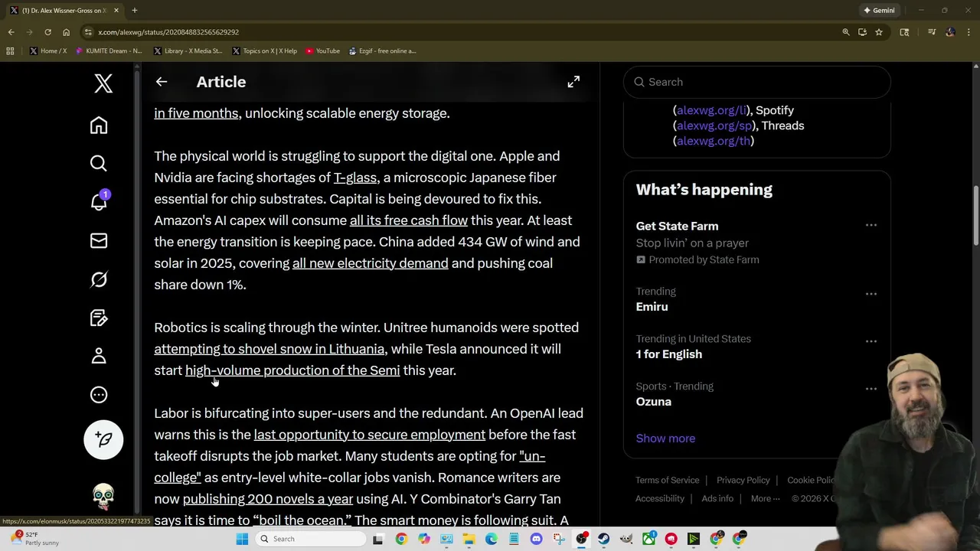Click the browser Back arrow
The height and width of the screenshot is (551, 980).
[x=11, y=32]
